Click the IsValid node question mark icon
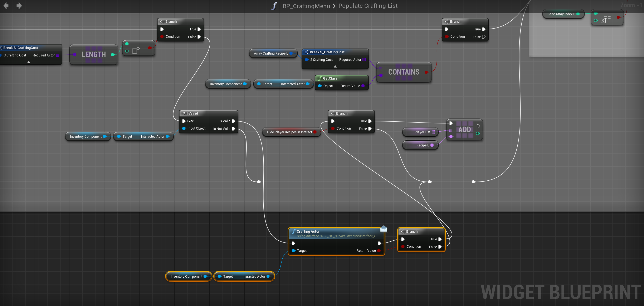Viewport: 644px width, 306px height. pyautogui.click(x=184, y=113)
